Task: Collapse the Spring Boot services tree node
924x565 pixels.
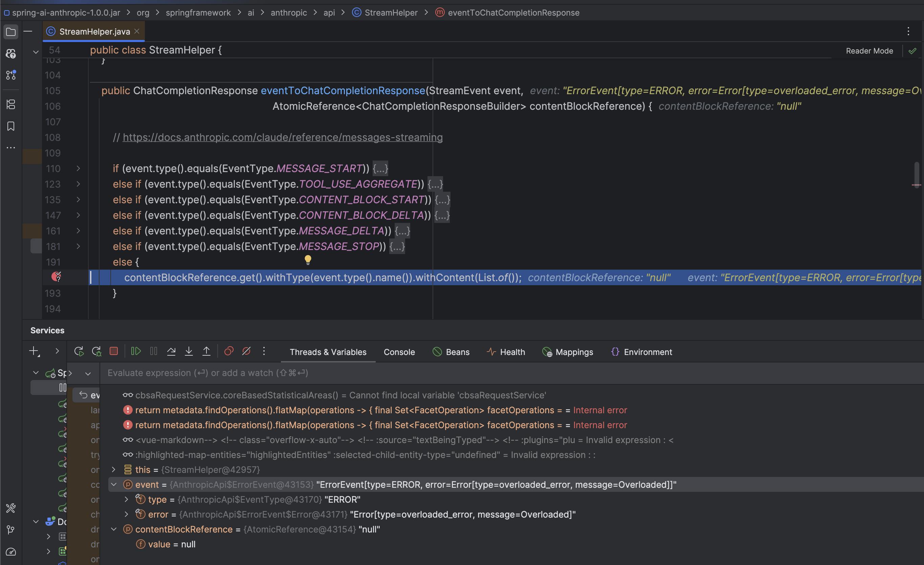Action: [x=36, y=373]
